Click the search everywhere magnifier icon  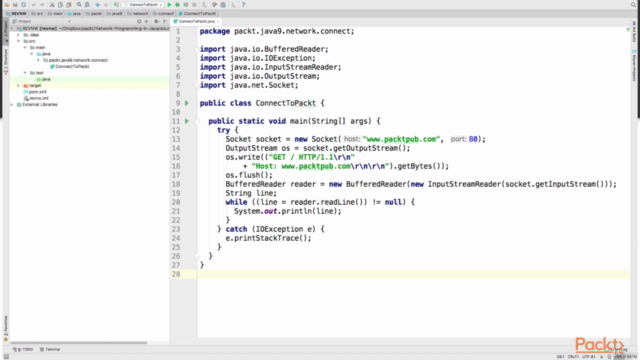[633, 4]
